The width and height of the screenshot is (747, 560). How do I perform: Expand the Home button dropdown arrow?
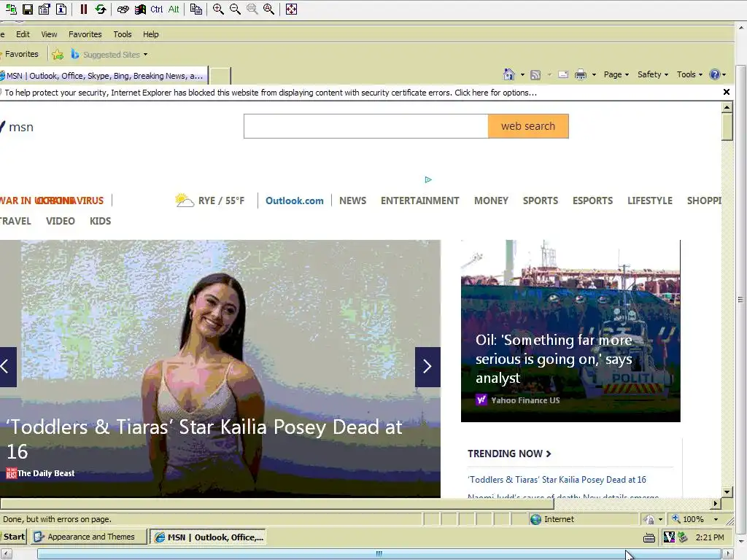tap(522, 75)
